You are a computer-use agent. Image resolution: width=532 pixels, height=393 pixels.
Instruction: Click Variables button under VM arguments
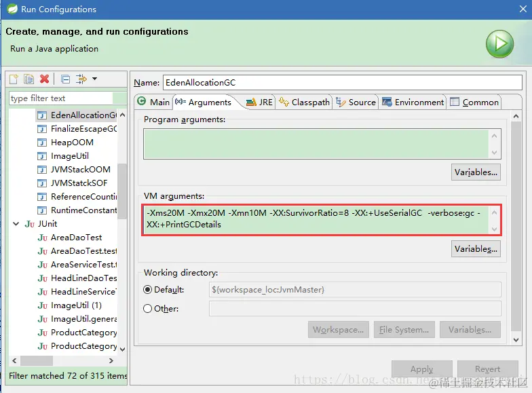point(476,248)
